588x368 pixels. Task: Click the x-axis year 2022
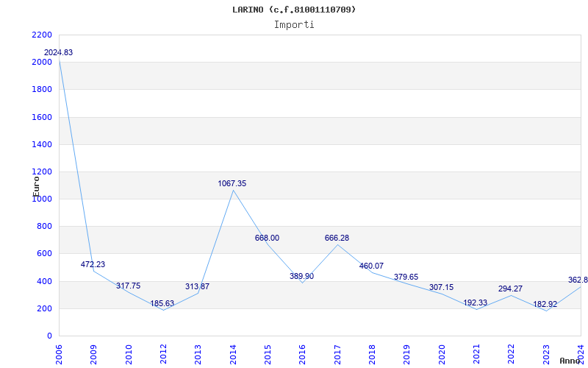(512, 355)
